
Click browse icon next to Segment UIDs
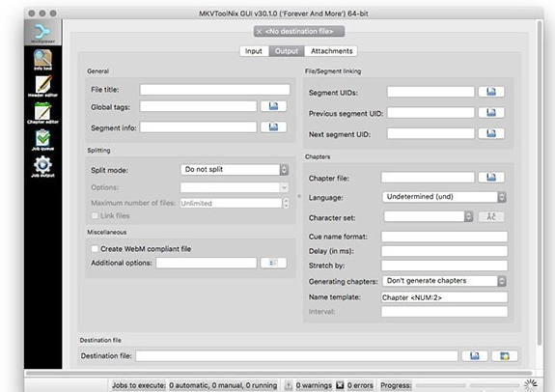(491, 92)
